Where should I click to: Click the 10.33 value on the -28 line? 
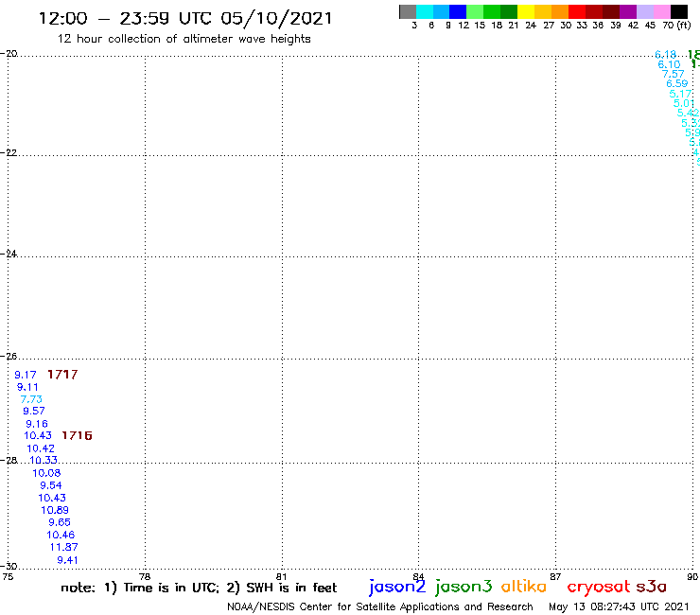point(44,460)
